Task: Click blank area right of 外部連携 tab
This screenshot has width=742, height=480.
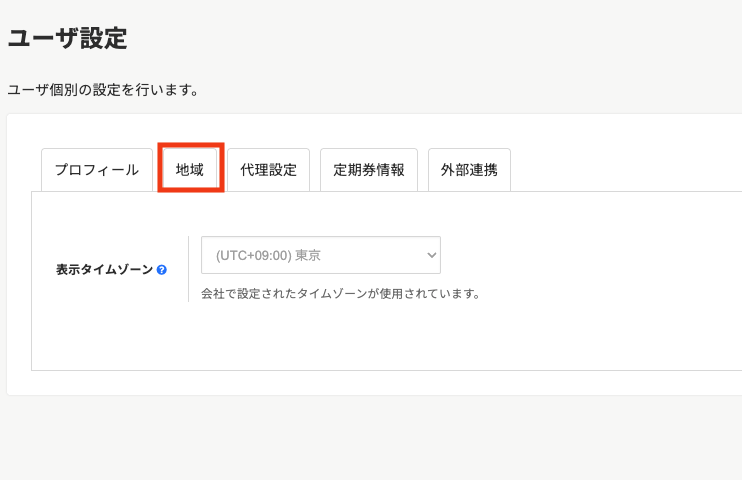Action: click(620, 168)
